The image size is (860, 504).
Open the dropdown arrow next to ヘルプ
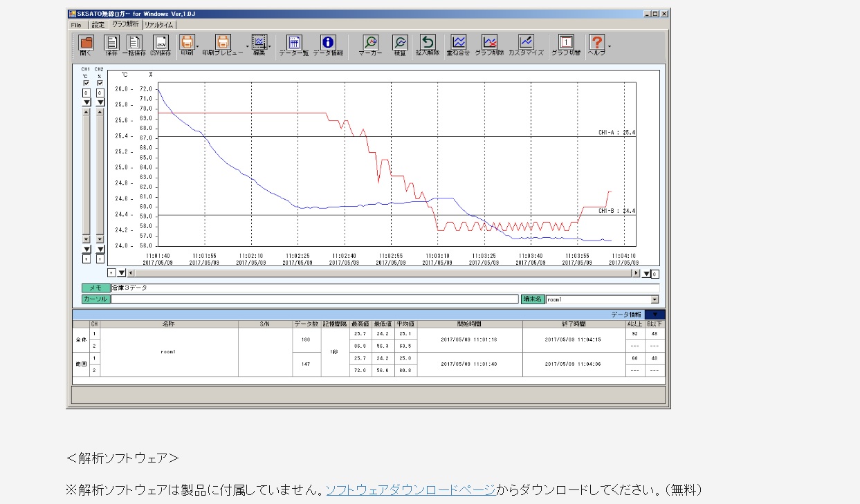(609, 46)
